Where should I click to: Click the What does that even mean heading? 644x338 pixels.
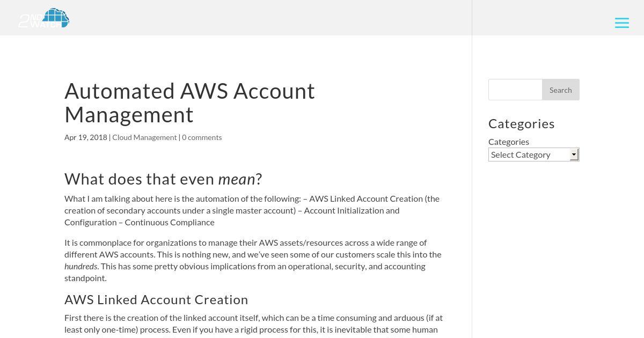point(163,179)
